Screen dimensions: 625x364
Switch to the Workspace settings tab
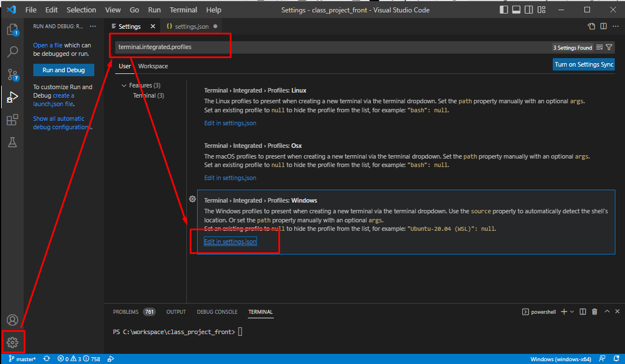(x=153, y=66)
